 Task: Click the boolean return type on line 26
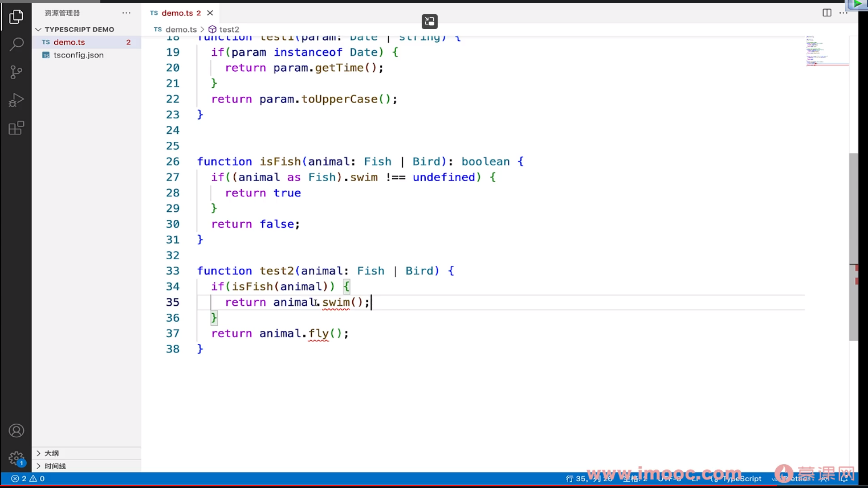[x=486, y=162]
